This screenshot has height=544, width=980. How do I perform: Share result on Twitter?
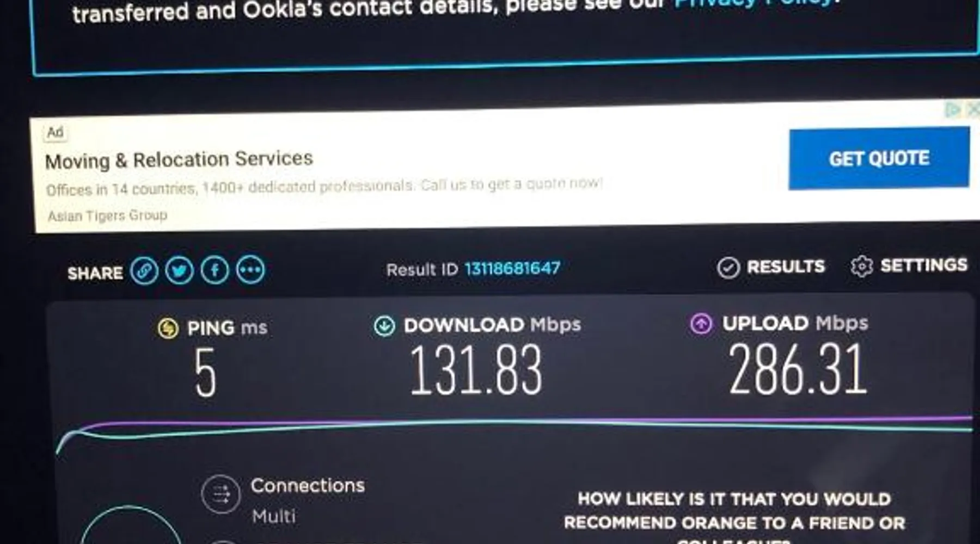(179, 270)
